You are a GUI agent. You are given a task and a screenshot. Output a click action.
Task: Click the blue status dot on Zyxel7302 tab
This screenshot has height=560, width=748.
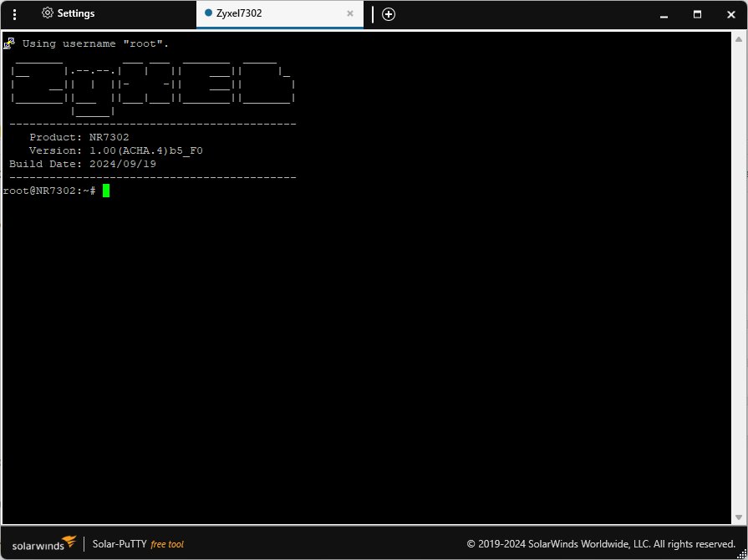point(208,13)
